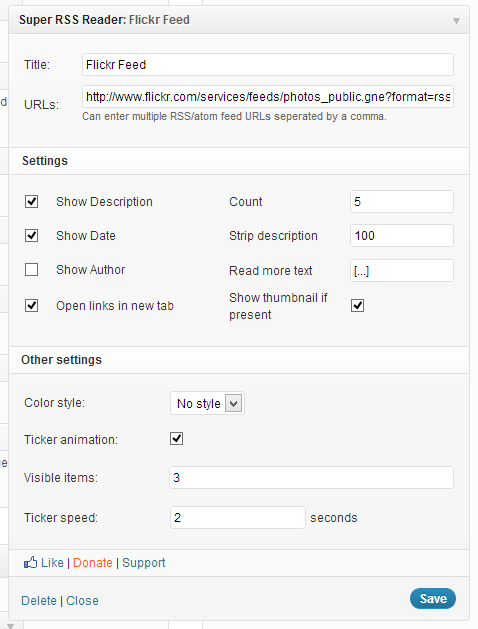
Task: Open the Color style dropdown
Action: (x=207, y=403)
